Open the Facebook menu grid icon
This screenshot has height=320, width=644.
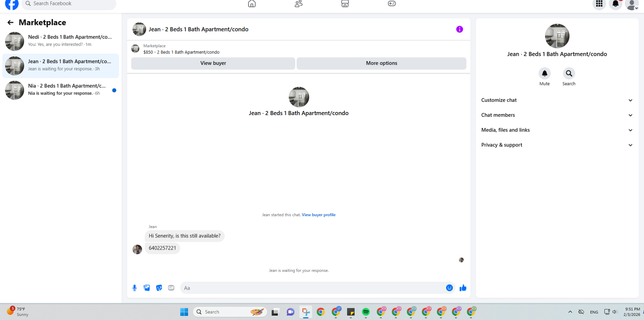[x=599, y=4]
